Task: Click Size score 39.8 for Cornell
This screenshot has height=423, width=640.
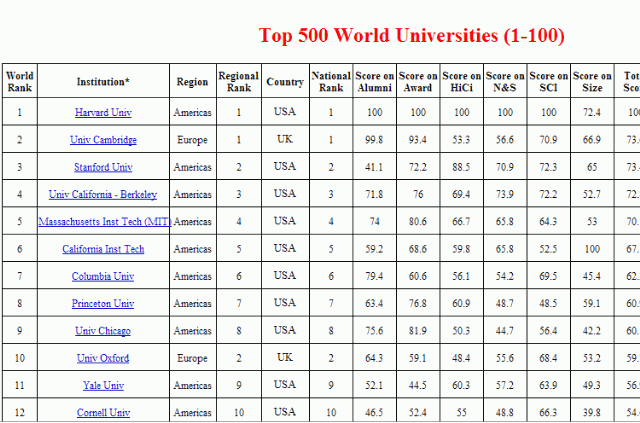Action: [592, 413]
